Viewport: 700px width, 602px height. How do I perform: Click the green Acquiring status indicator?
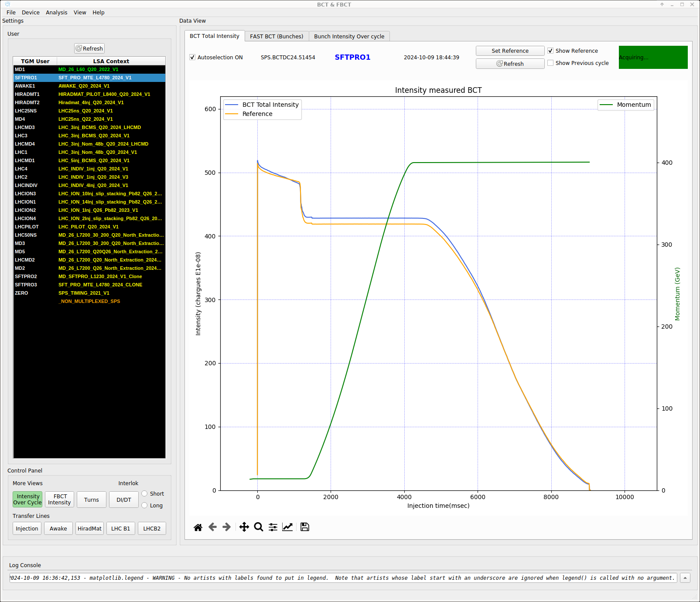click(x=653, y=58)
